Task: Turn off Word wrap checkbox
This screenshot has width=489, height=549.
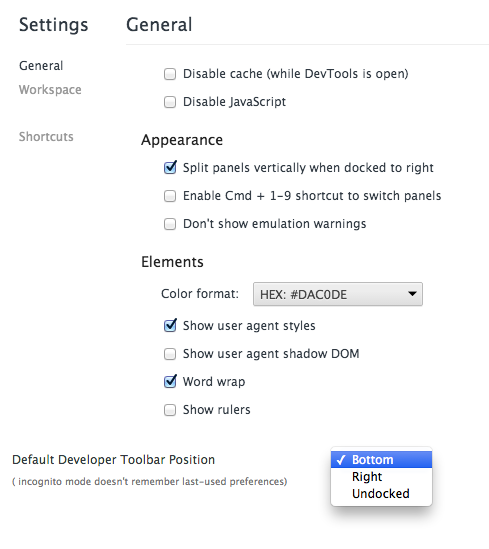Action: (x=170, y=381)
